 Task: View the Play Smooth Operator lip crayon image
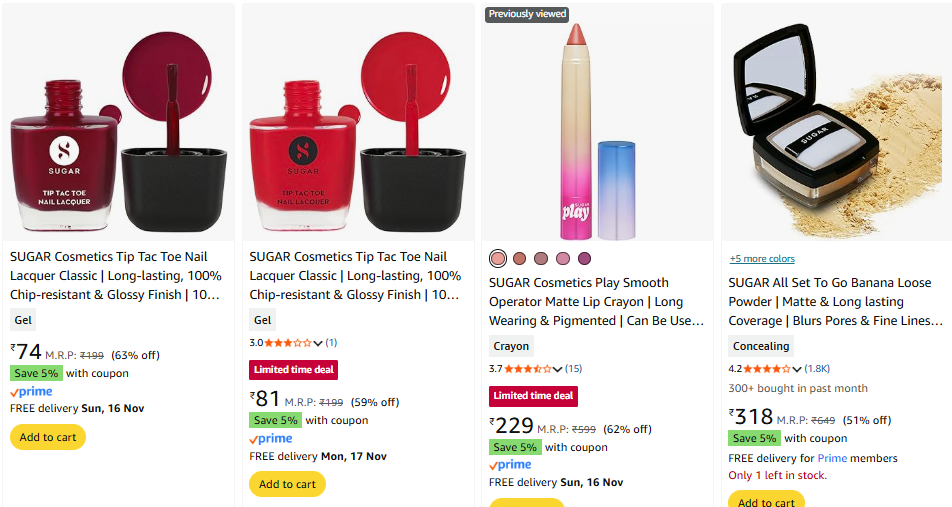click(597, 122)
